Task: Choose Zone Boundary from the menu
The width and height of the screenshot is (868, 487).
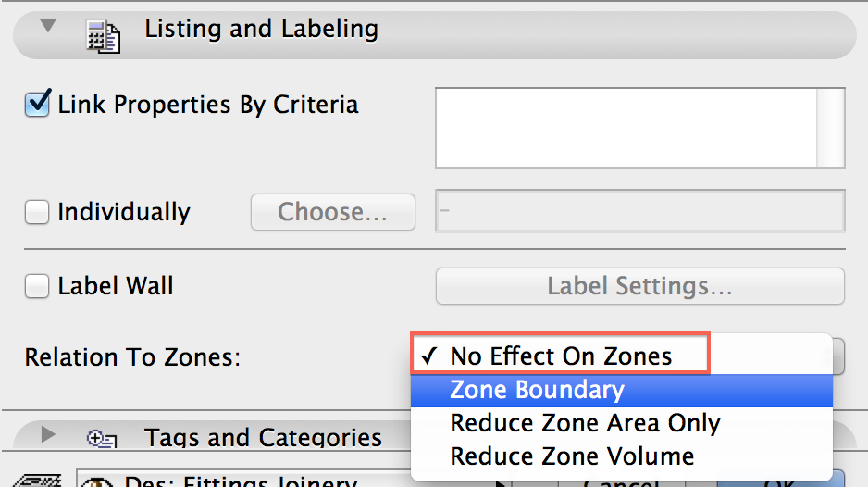Action: pyautogui.click(x=537, y=391)
